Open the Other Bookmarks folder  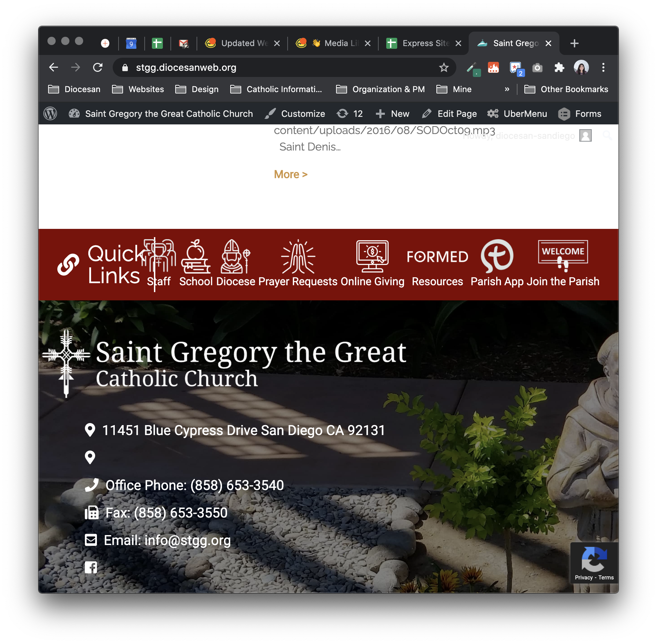(566, 89)
